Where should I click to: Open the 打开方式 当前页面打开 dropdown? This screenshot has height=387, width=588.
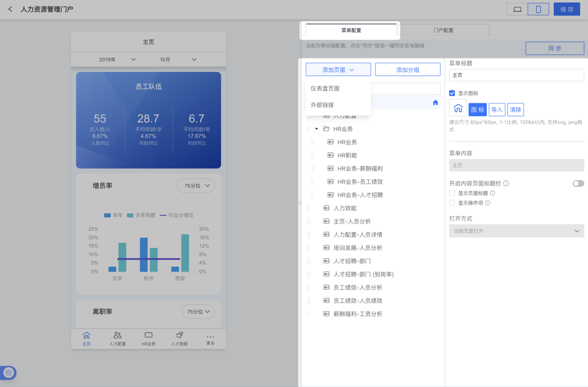click(x=516, y=231)
